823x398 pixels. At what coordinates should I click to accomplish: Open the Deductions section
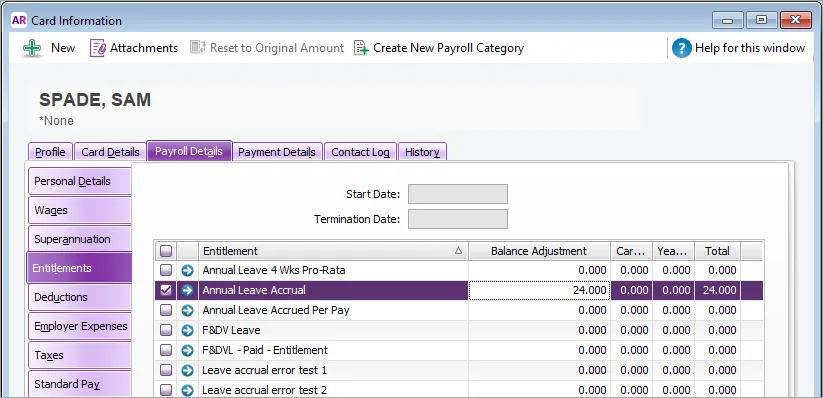click(x=79, y=297)
